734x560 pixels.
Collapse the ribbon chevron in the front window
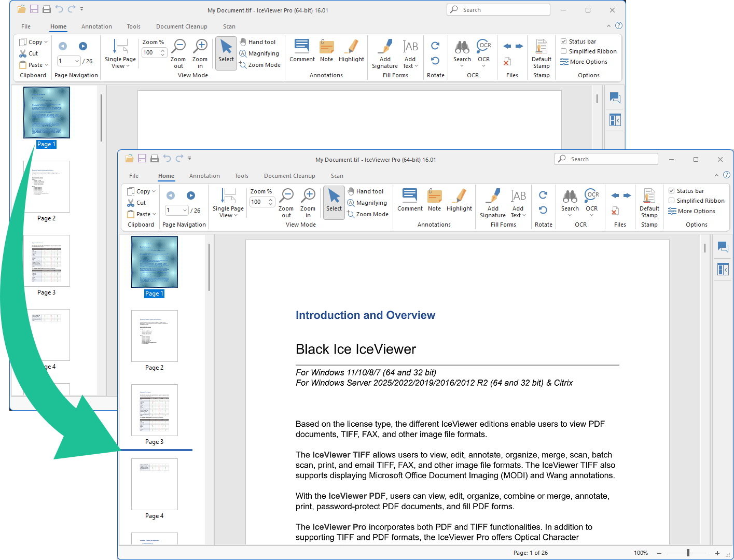(717, 175)
